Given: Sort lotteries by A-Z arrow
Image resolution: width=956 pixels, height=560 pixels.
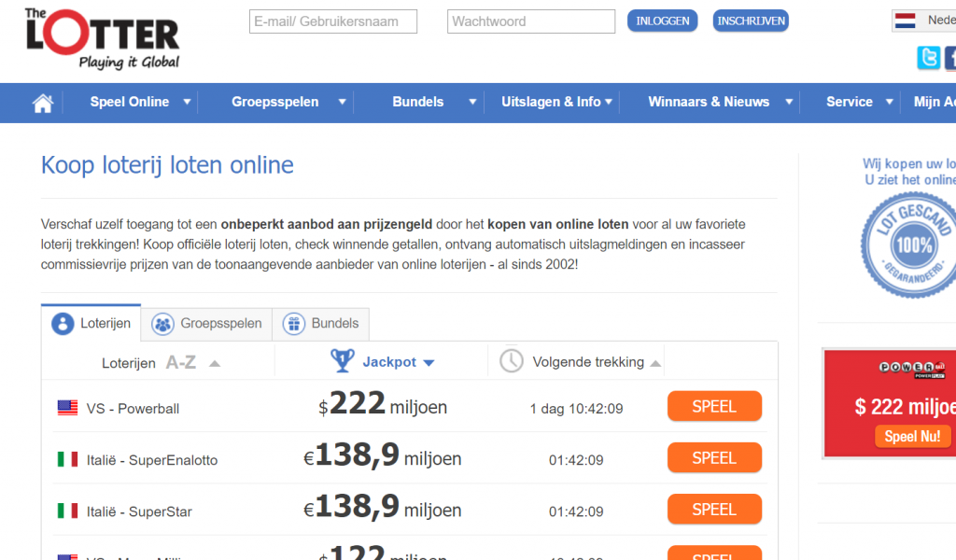Looking at the screenshot, I should [215, 363].
